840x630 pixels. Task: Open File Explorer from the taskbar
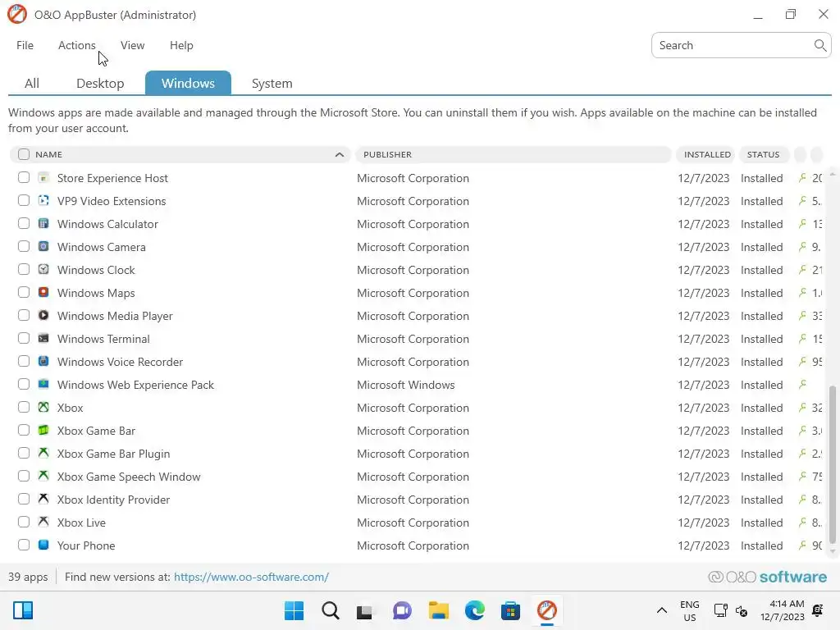pos(439,610)
